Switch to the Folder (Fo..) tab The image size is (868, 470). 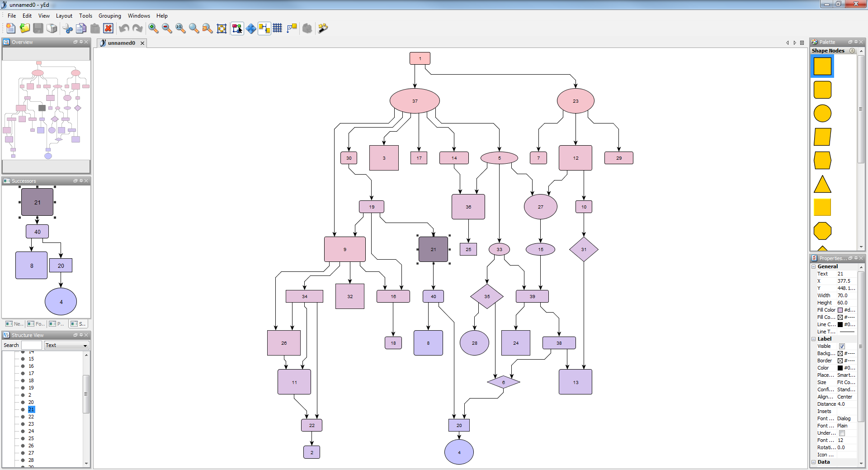(36, 323)
